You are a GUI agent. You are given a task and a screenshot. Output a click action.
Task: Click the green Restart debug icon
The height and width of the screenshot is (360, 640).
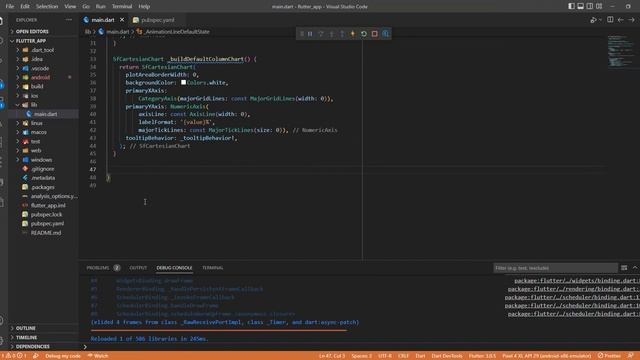[364, 34]
